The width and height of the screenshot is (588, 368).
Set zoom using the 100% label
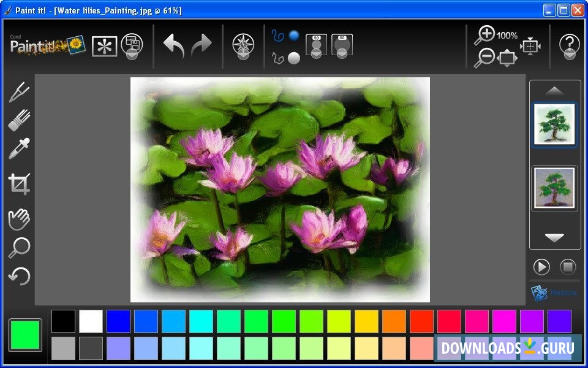pos(507,36)
